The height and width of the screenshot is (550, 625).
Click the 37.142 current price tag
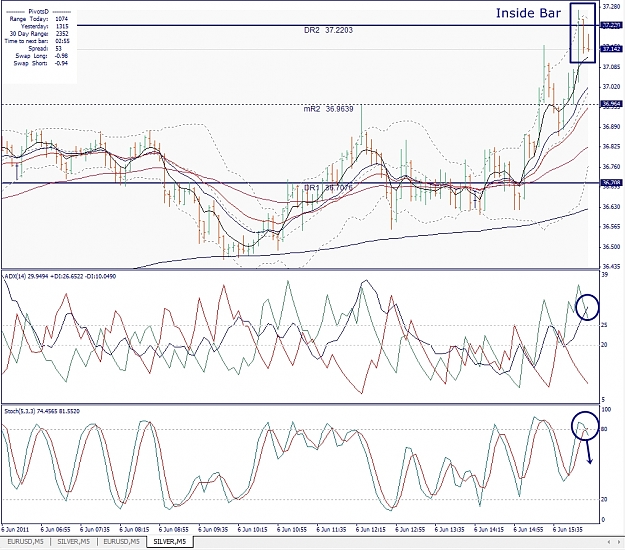tap(611, 49)
